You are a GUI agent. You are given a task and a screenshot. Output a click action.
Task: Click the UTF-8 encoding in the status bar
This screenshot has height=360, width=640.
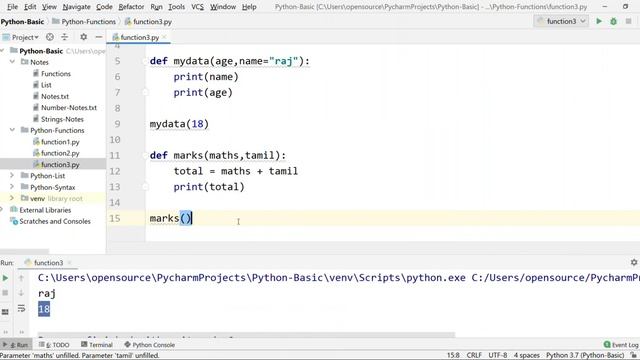click(x=498, y=355)
